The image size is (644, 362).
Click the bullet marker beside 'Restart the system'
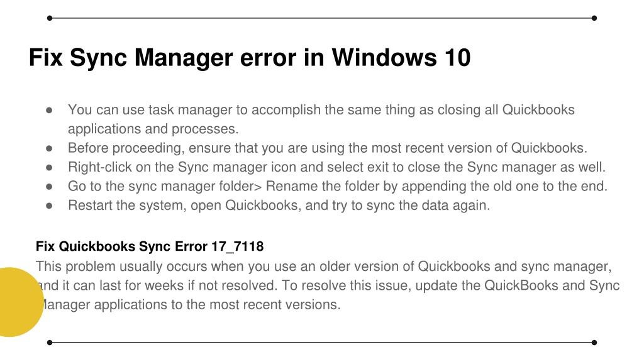point(49,206)
